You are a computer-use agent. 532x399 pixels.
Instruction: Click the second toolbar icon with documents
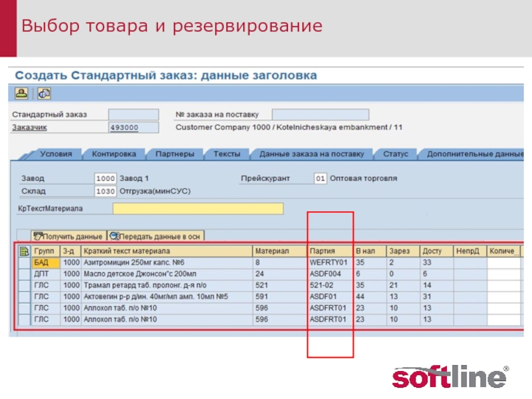[x=44, y=93]
